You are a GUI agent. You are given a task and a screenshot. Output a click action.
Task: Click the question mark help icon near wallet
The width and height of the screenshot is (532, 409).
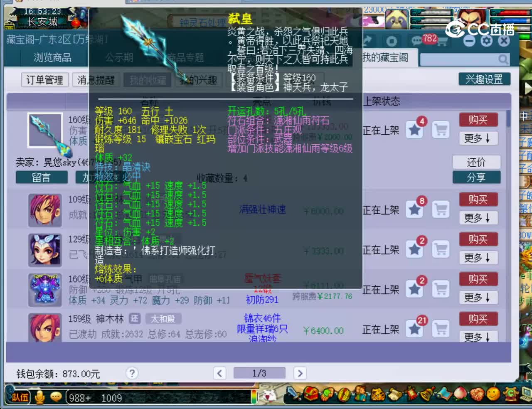coord(132,373)
